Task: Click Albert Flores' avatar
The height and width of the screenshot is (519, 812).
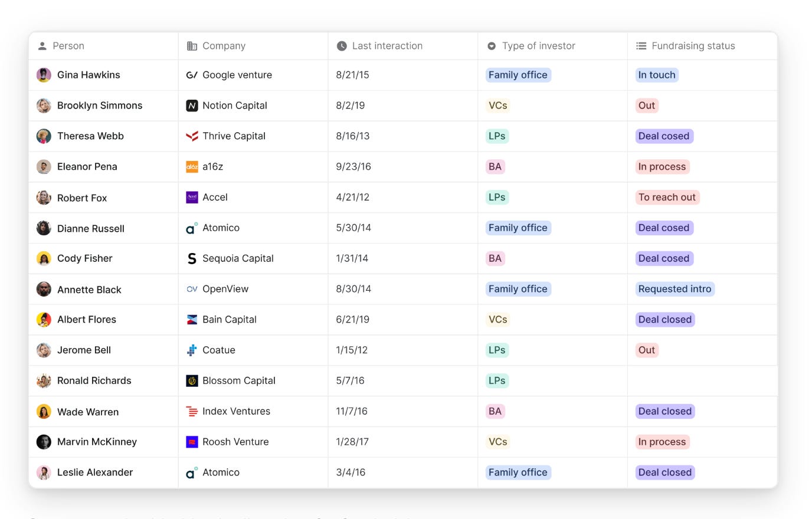Action: click(x=44, y=320)
